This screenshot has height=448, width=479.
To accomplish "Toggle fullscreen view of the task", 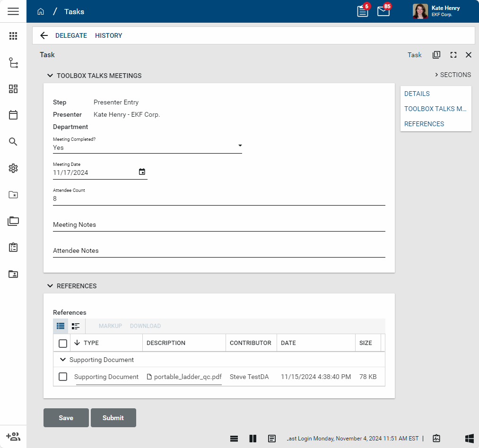I will coord(453,55).
